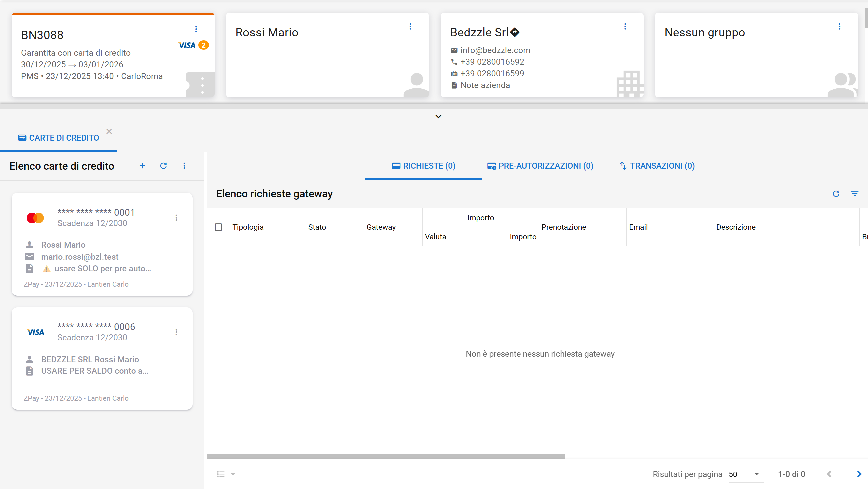Open gateway requests filter icon
This screenshot has width=868, height=489.
click(x=855, y=194)
